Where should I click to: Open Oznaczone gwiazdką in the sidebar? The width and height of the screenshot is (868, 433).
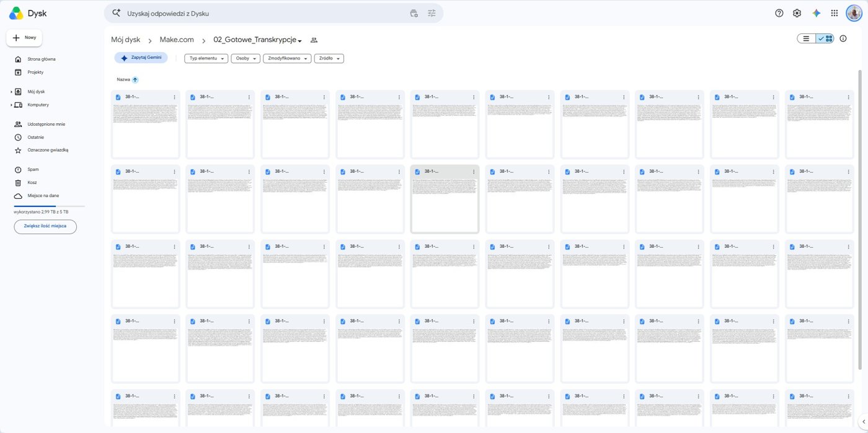click(x=49, y=150)
